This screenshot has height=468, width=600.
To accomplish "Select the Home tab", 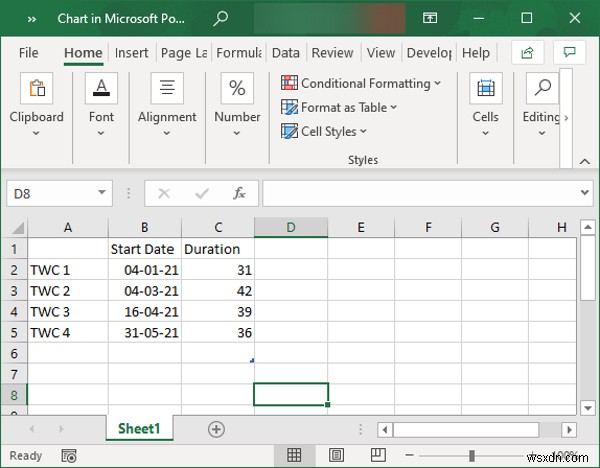I will point(83,52).
